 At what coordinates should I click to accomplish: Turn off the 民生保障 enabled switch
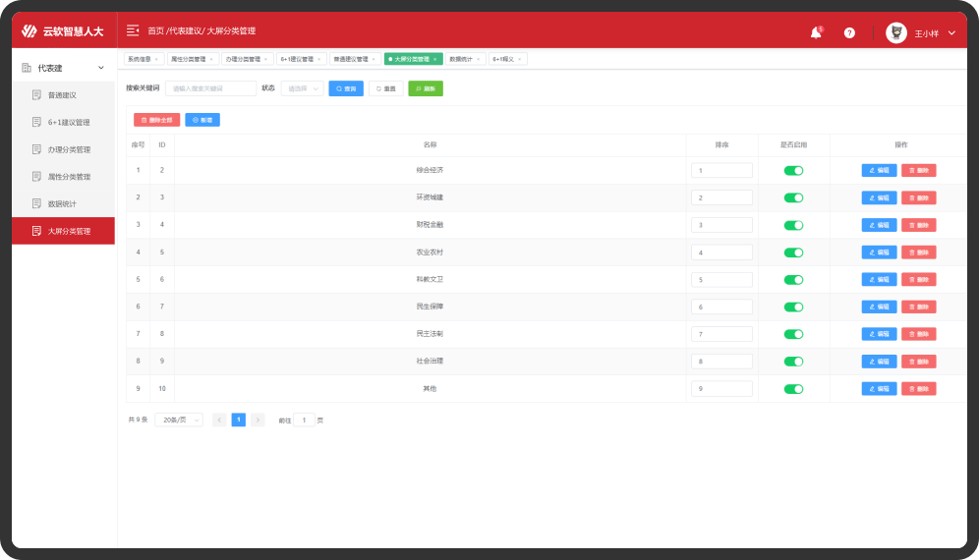(x=793, y=308)
